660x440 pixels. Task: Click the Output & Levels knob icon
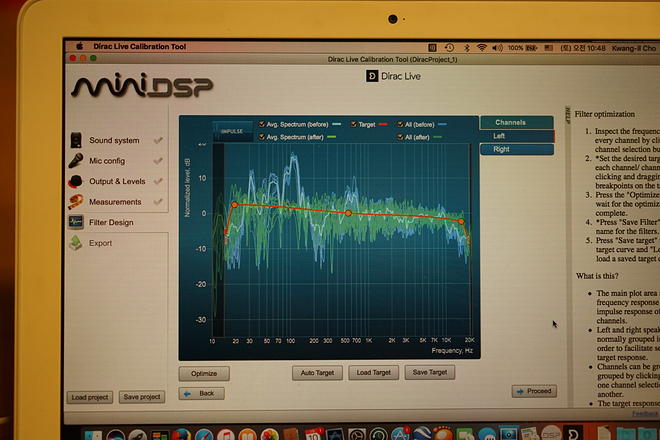pyautogui.click(x=76, y=181)
